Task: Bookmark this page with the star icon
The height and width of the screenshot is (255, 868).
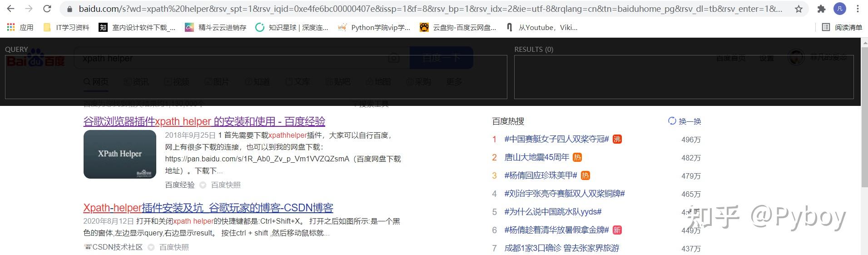Action: 799,9
